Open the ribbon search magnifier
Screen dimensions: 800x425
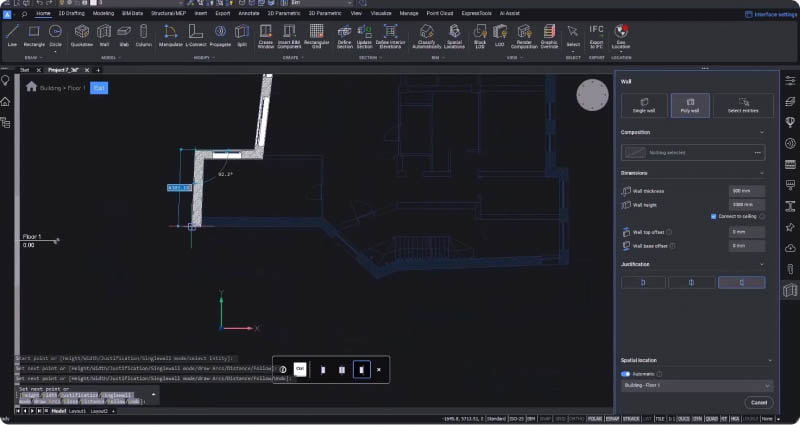point(24,14)
